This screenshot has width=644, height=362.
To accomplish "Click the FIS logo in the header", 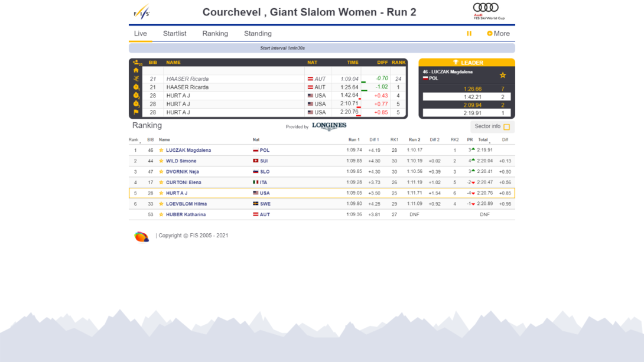I will tap(142, 12).
